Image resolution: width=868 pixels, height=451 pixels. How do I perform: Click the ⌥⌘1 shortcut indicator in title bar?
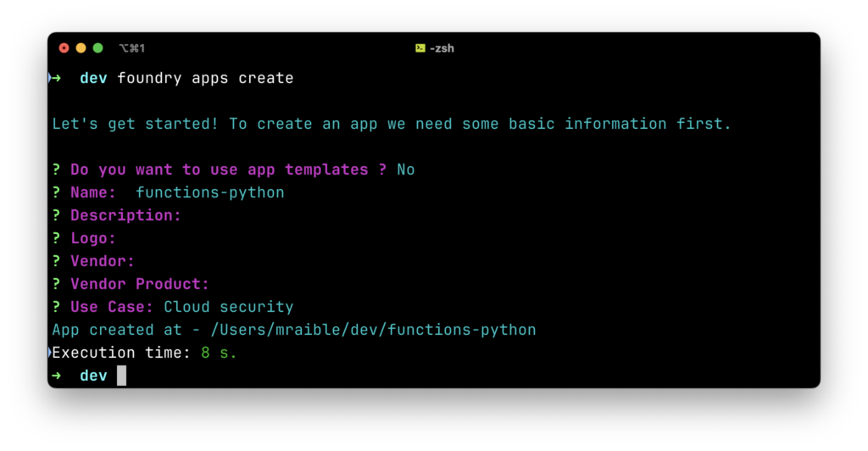(131, 48)
